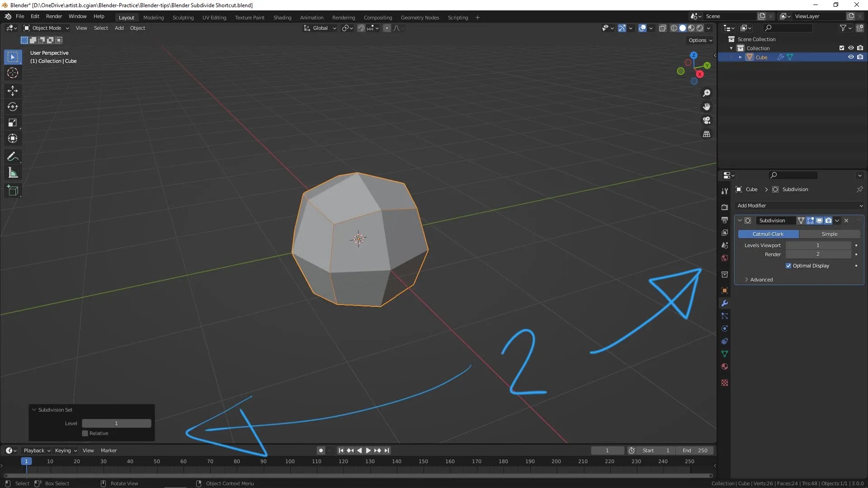Click the Outliner filter funnel icon

[x=844, y=28]
